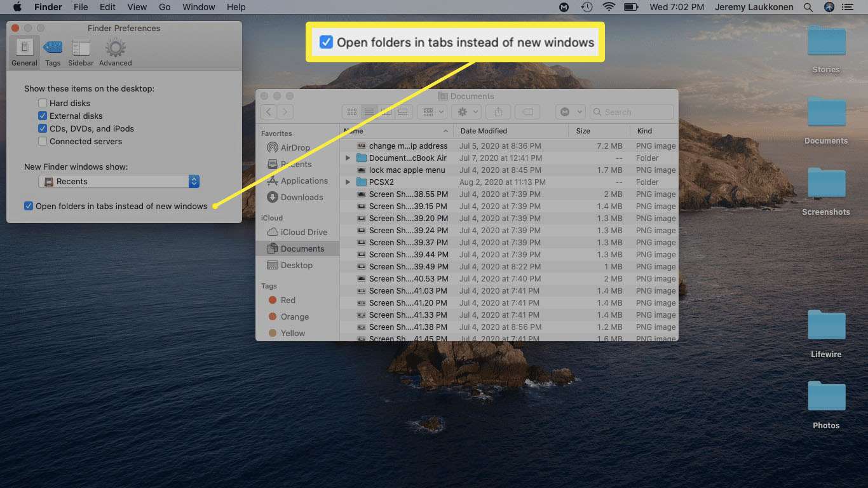The width and height of the screenshot is (868, 488).
Task: Open Siri from the menu bar
Action: (829, 7)
